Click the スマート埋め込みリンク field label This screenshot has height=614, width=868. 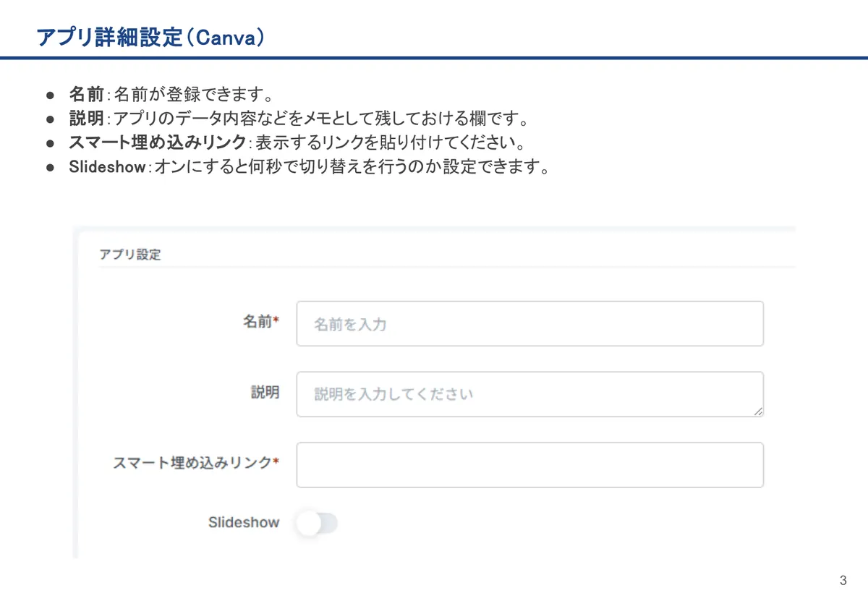click(x=196, y=463)
